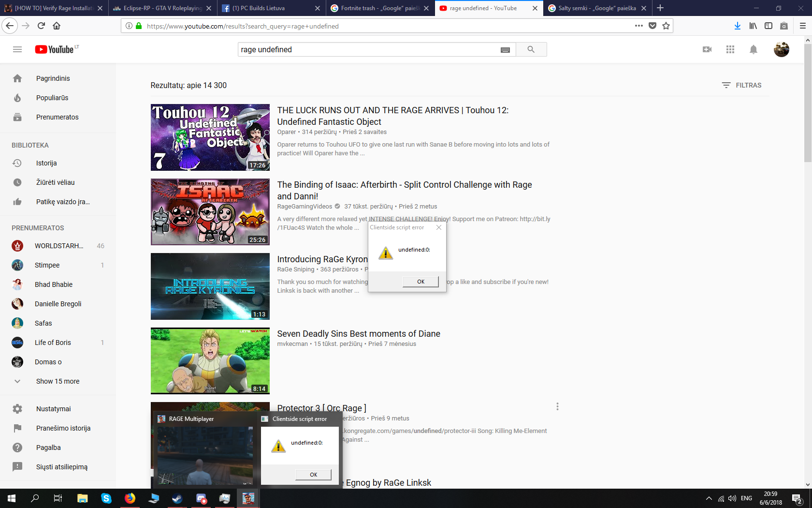Image resolution: width=812 pixels, height=508 pixels.
Task: Open the mvkecman channel link
Action: tap(292, 344)
